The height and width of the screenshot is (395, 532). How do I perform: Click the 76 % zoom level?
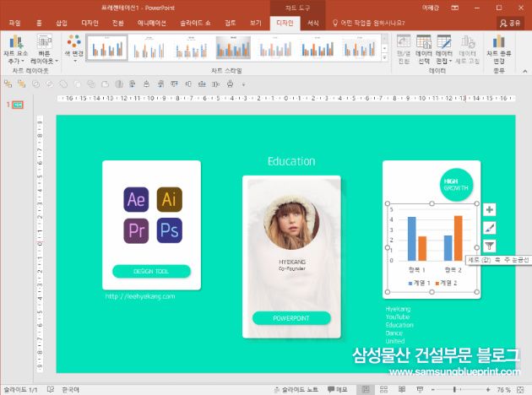503,390
